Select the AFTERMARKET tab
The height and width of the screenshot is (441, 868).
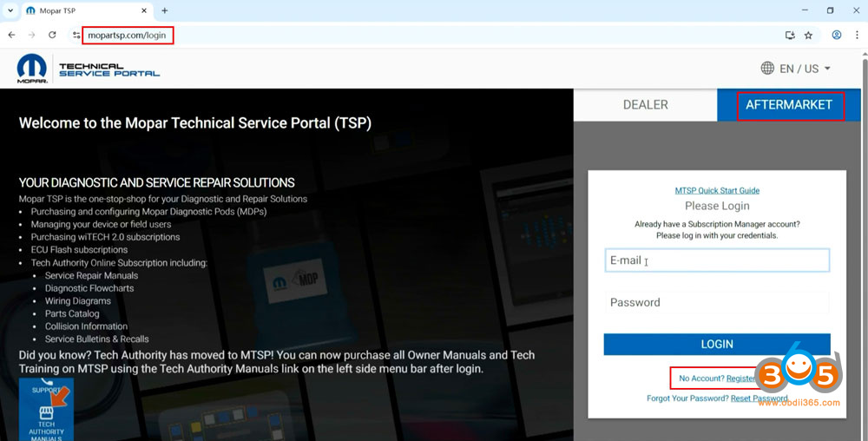[789, 105]
